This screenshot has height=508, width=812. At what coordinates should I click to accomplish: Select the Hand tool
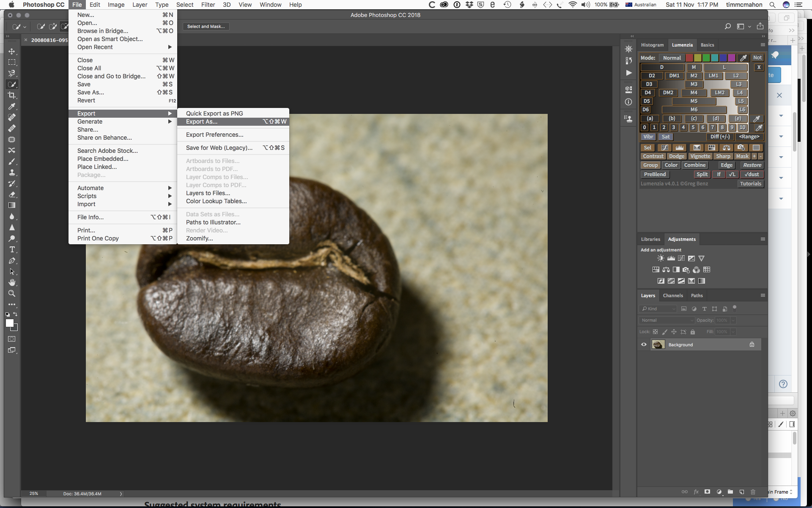(12, 282)
